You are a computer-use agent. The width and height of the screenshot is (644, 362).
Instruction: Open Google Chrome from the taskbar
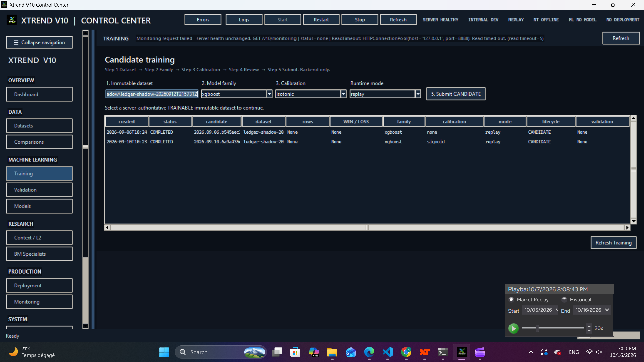pyautogui.click(x=406, y=352)
